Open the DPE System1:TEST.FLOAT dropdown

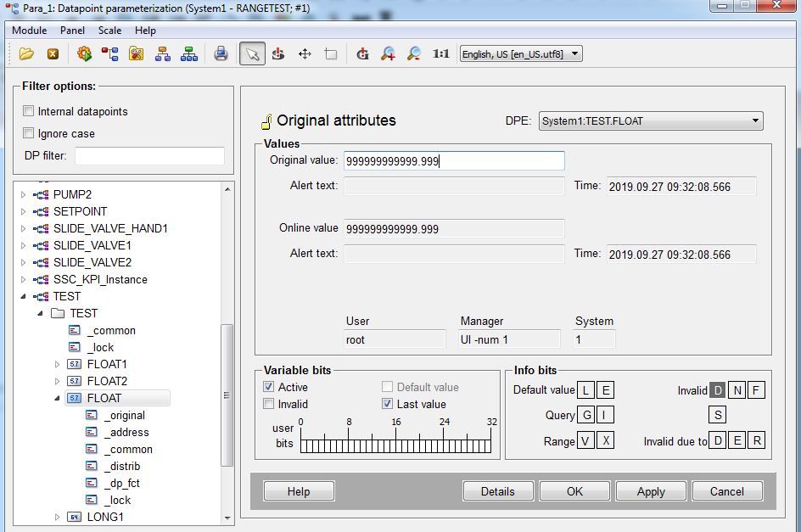click(x=651, y=121)
